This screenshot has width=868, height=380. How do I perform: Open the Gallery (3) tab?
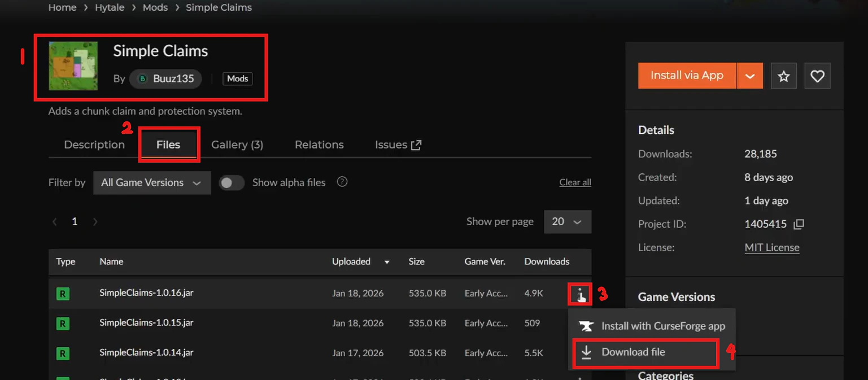click(237, 145)
